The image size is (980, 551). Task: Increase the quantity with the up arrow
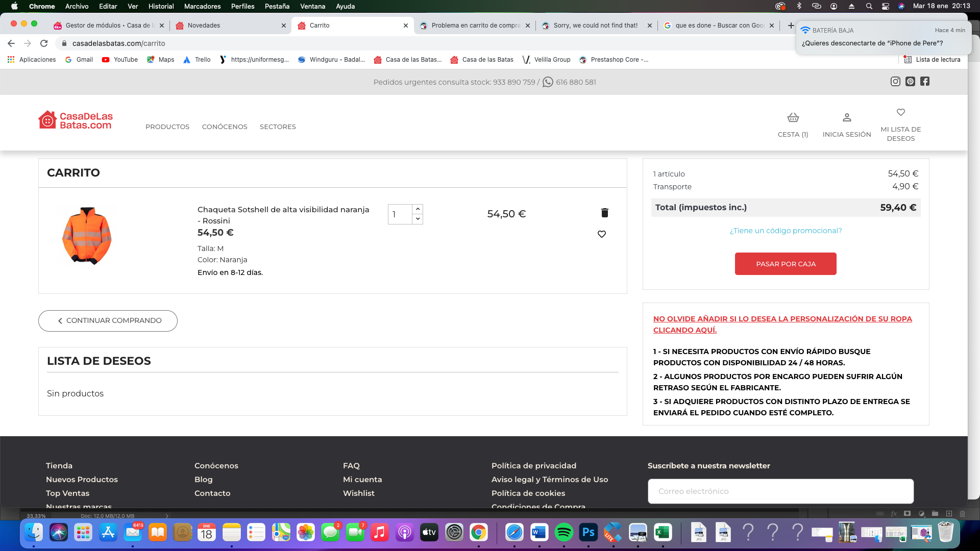418,209
